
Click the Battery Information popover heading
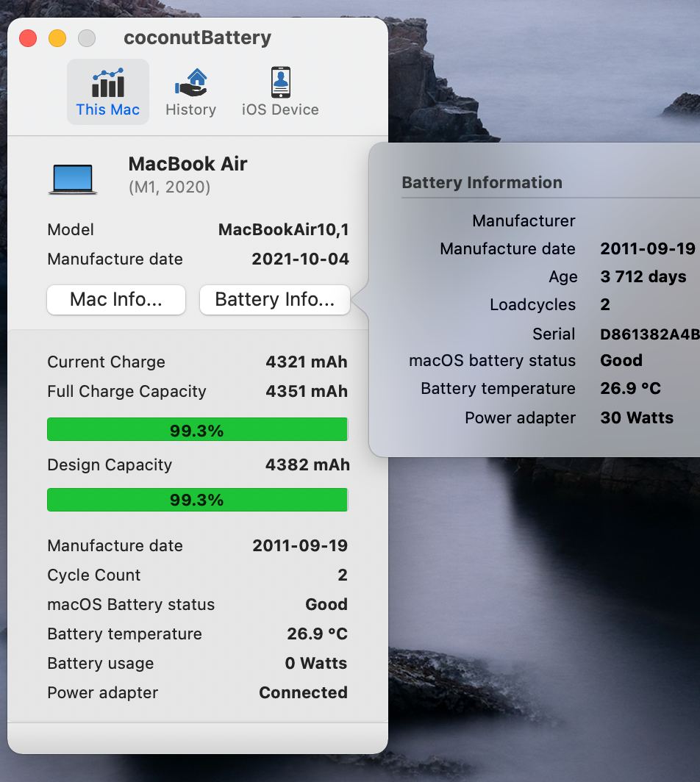[482, 182]
